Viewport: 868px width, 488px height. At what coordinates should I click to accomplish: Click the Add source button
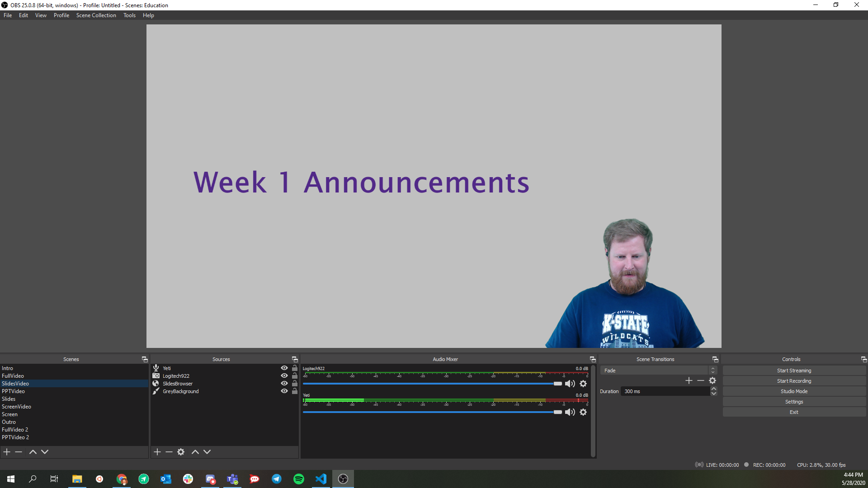(157, 452)
